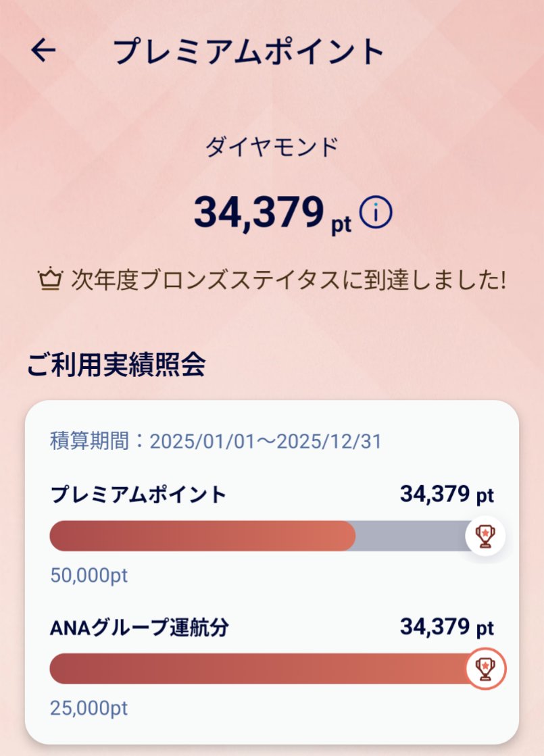
Task: Click the ANA group flights progress bar
Action: [266, 668]
